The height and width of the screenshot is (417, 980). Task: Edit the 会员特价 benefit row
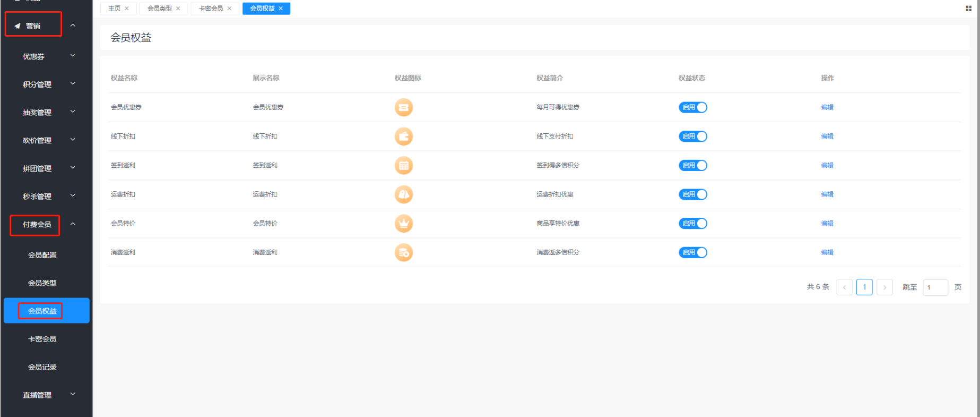[827, 224]
